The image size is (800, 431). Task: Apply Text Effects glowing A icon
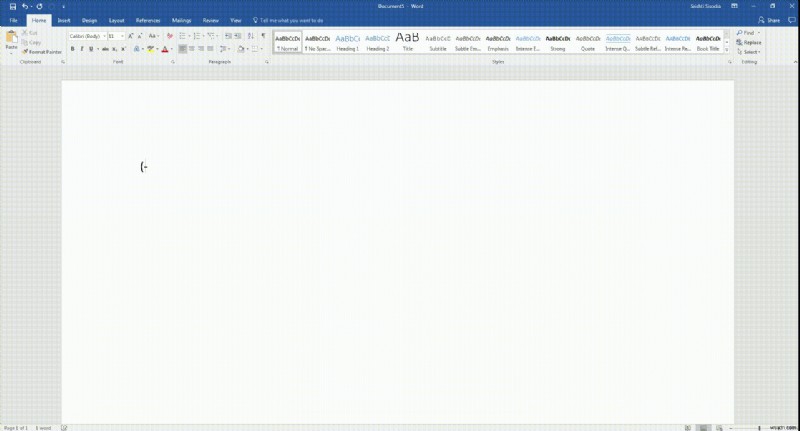pyautogui.click(x=136, y=49)
